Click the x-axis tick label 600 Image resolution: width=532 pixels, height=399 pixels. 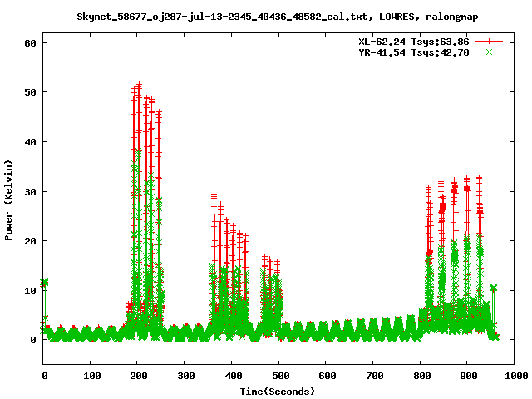pyautogui.click(x=328, y=376)
